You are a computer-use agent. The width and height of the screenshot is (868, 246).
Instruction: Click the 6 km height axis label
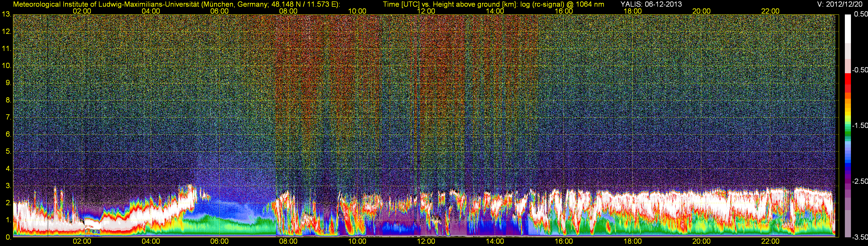(9, 135)
